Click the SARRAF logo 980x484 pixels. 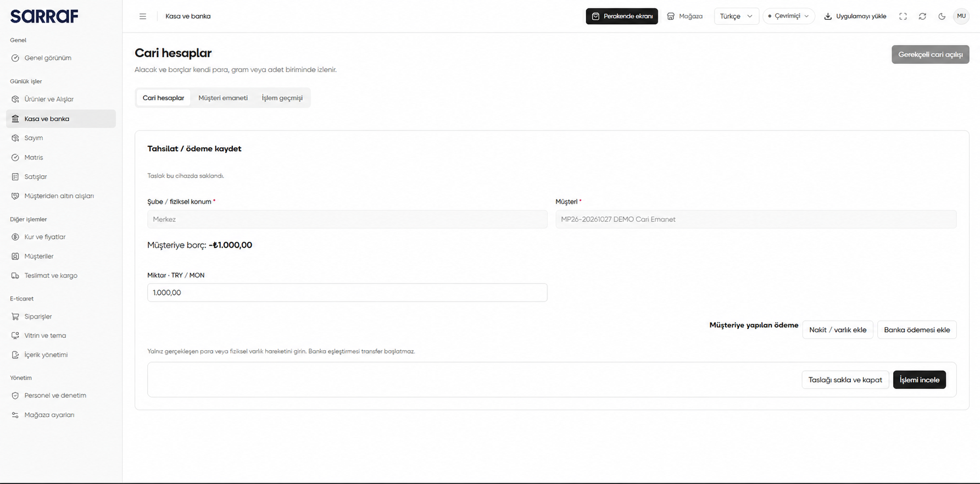tap(44, 16)
